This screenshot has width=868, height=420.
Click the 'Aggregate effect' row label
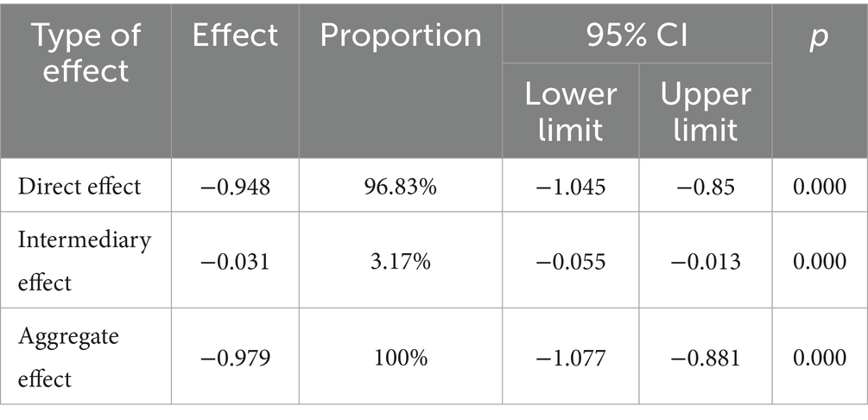click(68, 358)
